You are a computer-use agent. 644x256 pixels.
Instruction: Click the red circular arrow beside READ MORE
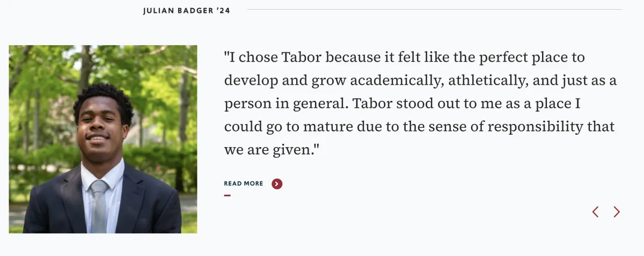(277, 184)
